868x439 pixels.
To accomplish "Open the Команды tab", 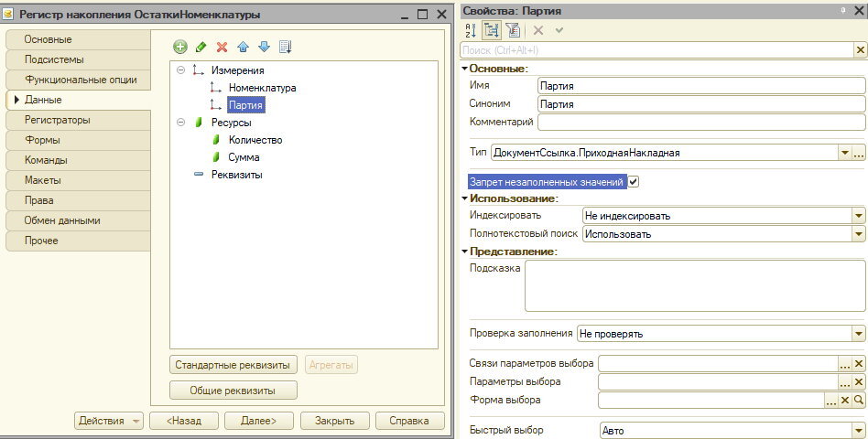I will [78, 160].
